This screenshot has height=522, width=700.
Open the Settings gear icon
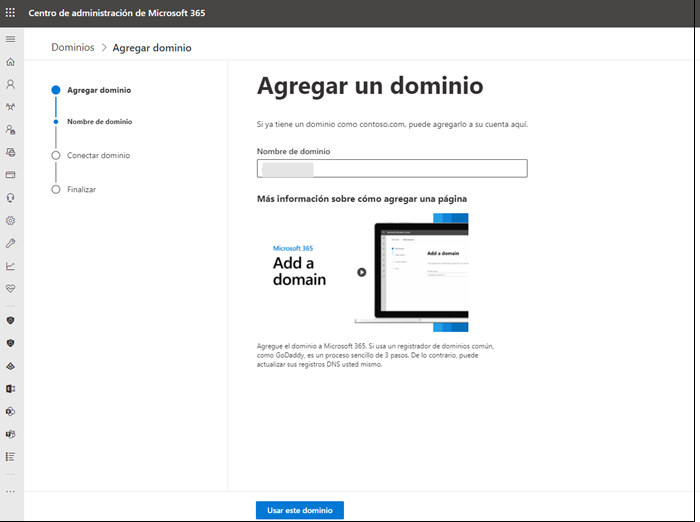tap(10, 221)
